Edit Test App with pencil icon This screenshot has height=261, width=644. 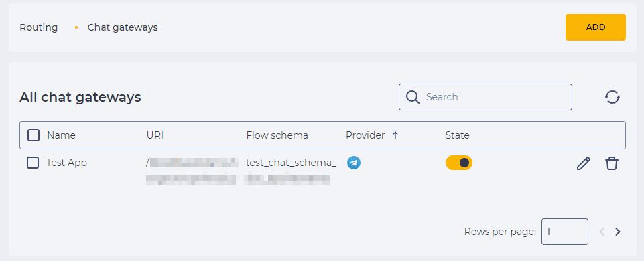pyautogui.click(x=583, y=163)
